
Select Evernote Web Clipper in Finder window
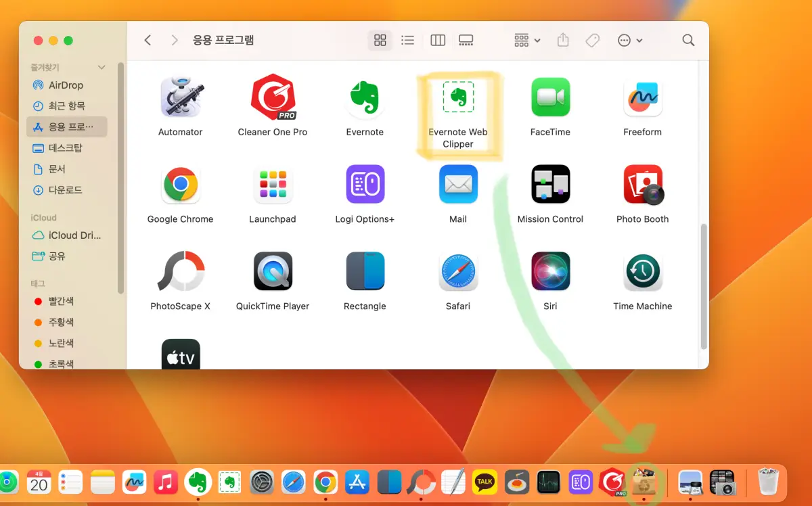coord(458,97)
